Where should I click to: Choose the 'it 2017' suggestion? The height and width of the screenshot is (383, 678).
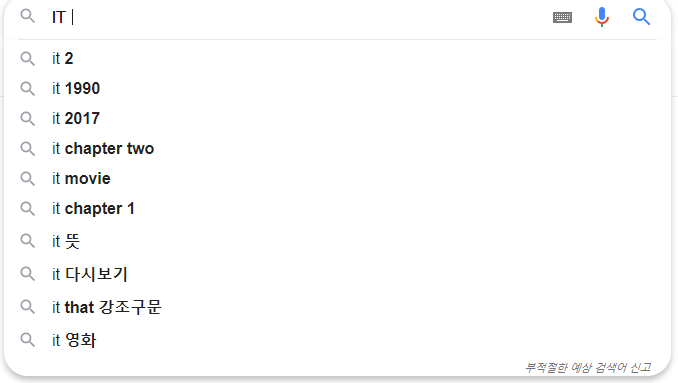point(337,118)
